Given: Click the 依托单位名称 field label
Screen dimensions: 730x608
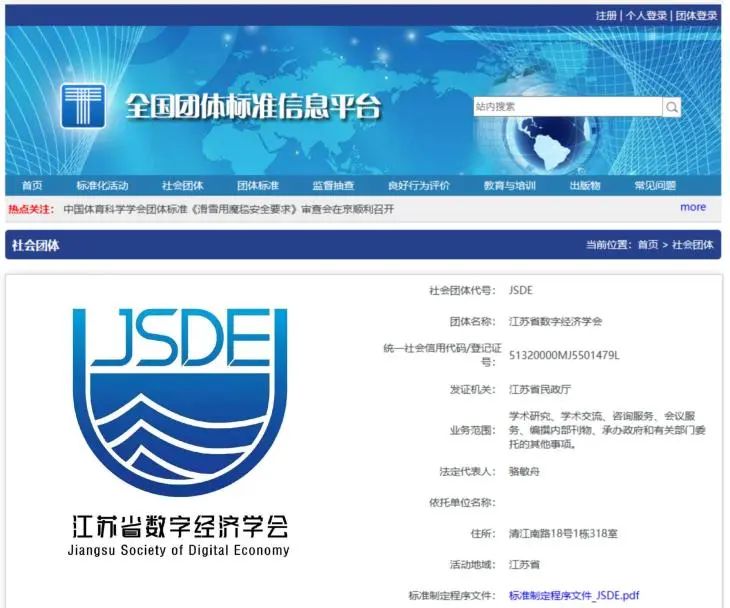Looking at the screenshot, I should (x=462, y=502).
